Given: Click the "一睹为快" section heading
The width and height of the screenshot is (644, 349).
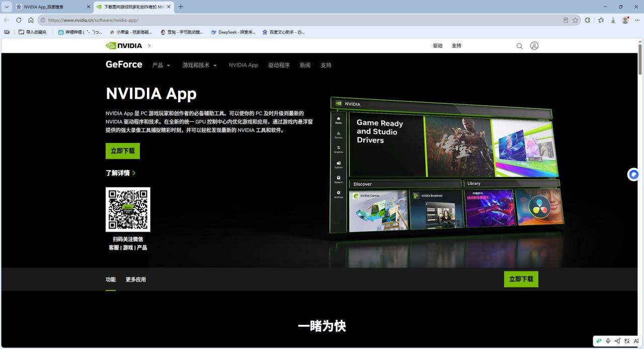Looking at the screenshot, I should coord(322,326).
